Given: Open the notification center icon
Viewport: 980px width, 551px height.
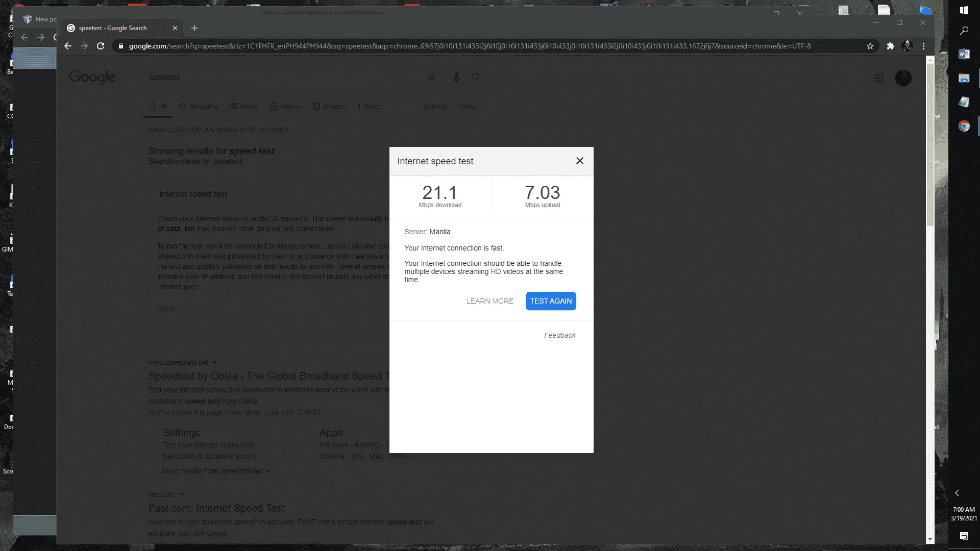Looking at the screenshot, I should point(964,536).
